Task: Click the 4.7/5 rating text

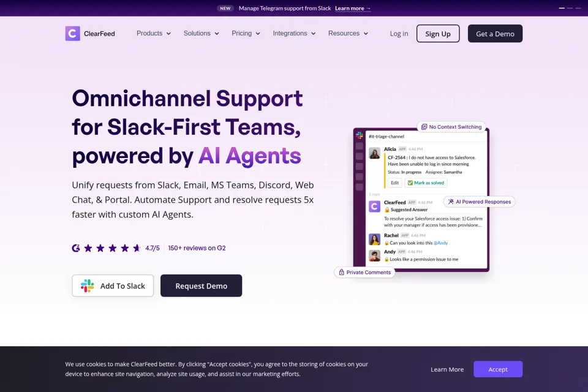Action: pos(153,248)
